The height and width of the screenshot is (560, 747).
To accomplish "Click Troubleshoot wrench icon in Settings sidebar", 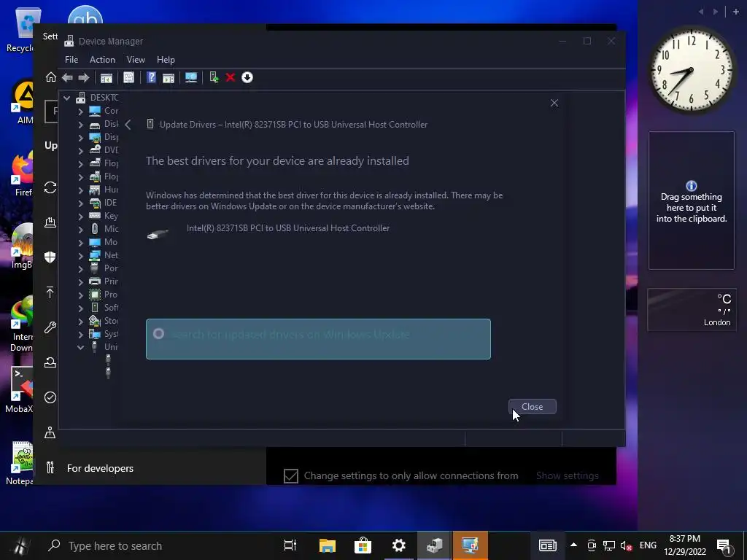I will 50,327.
